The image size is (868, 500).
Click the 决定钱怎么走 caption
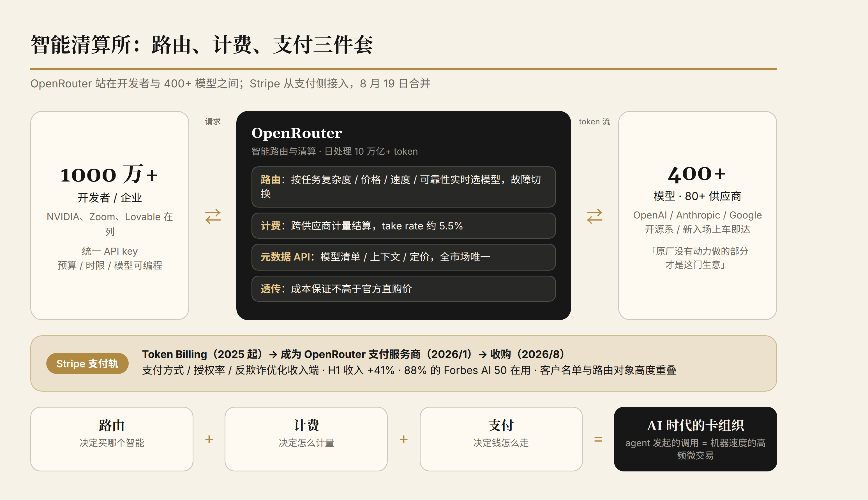pos(501,443)
